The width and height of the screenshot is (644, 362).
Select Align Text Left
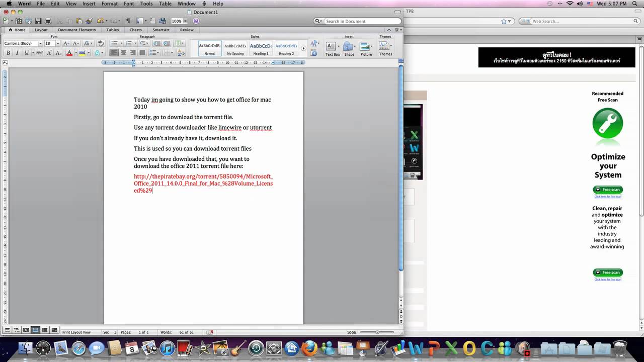pyautogui.click(x=114, y=53)
